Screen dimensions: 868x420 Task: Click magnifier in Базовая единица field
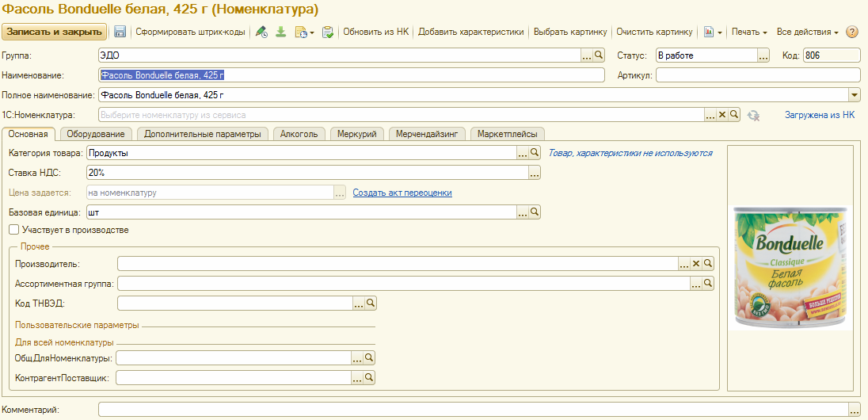point(535,212)
